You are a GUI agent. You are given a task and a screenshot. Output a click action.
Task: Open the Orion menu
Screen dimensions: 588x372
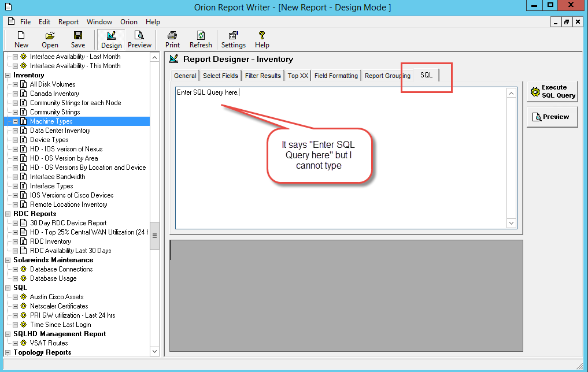[128, 22]
